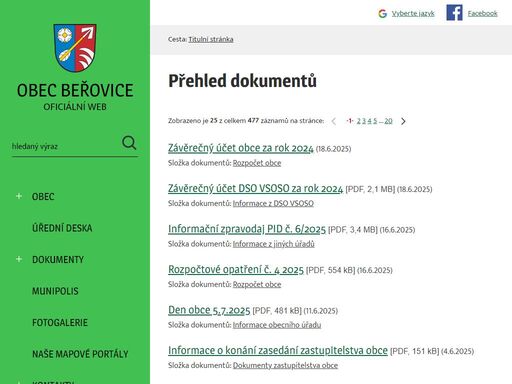
Task: Click the Beřovice coat of arms logo
Action: pos(75,48)
